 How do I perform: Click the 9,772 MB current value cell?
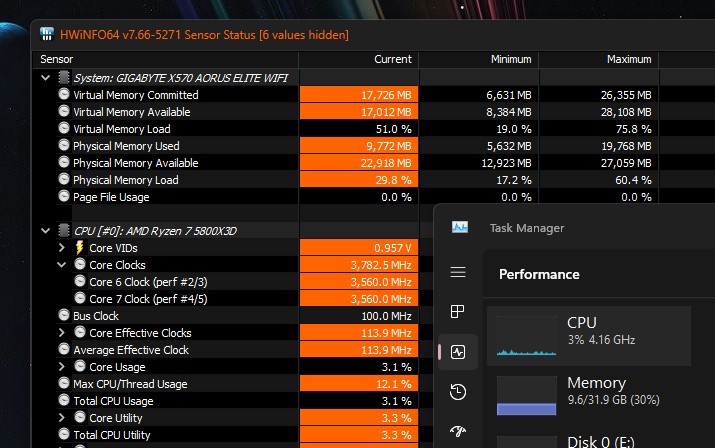click(359, 146)
